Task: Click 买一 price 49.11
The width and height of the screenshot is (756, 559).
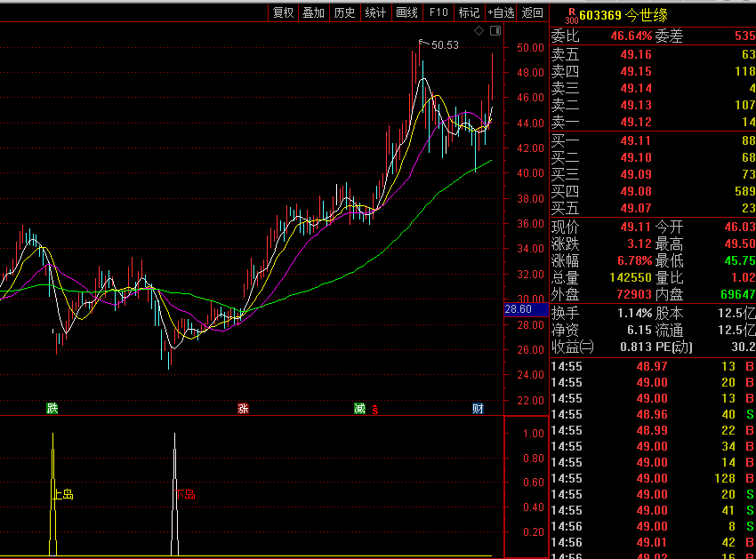Action: click(x=636, y=140)
